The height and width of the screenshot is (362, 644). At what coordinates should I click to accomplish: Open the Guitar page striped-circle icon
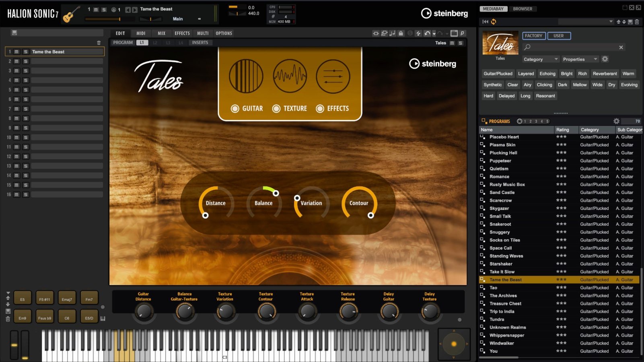pyautogui.click(x=246, y=76)
